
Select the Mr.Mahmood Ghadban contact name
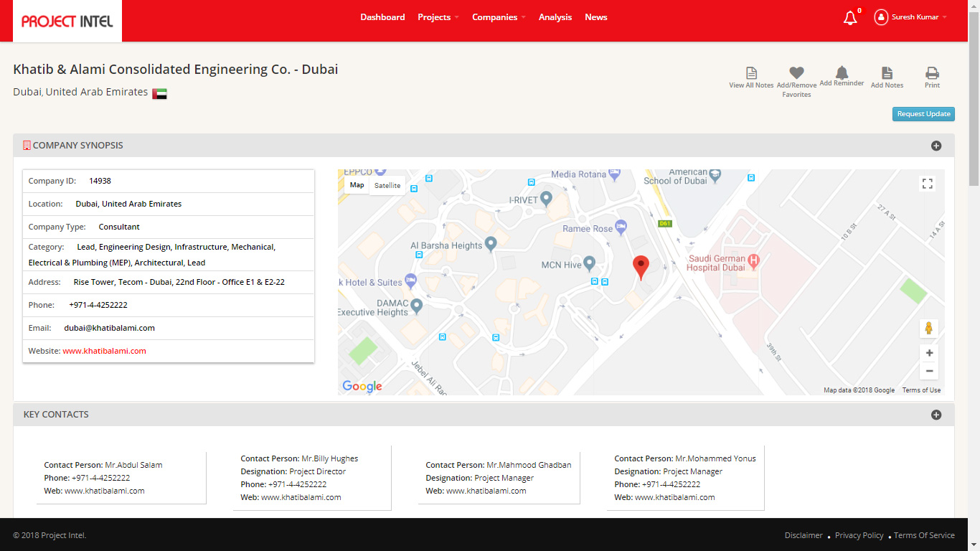[x=529, y=465]
